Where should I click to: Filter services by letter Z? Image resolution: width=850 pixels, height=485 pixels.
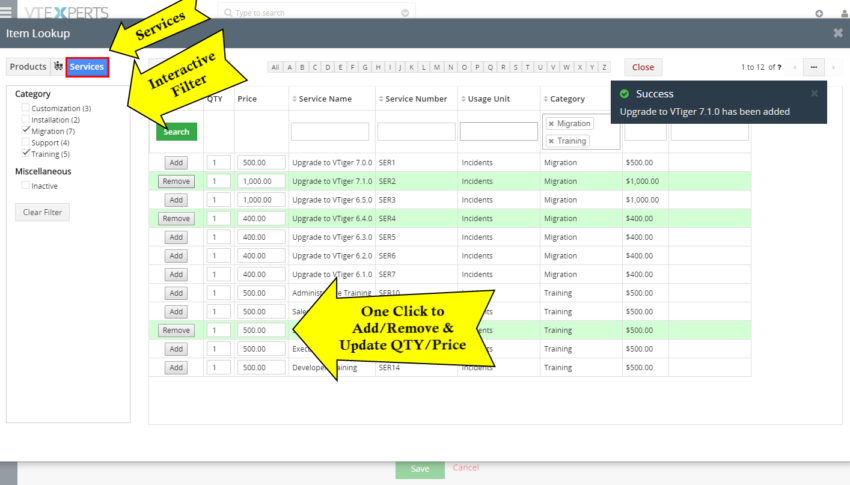click(604, 67)
